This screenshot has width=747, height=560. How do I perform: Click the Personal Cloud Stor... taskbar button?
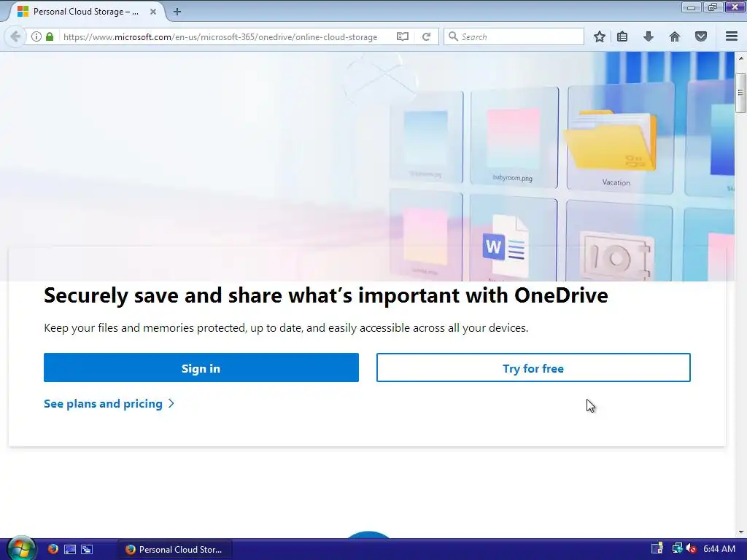[x=174, y=550]
